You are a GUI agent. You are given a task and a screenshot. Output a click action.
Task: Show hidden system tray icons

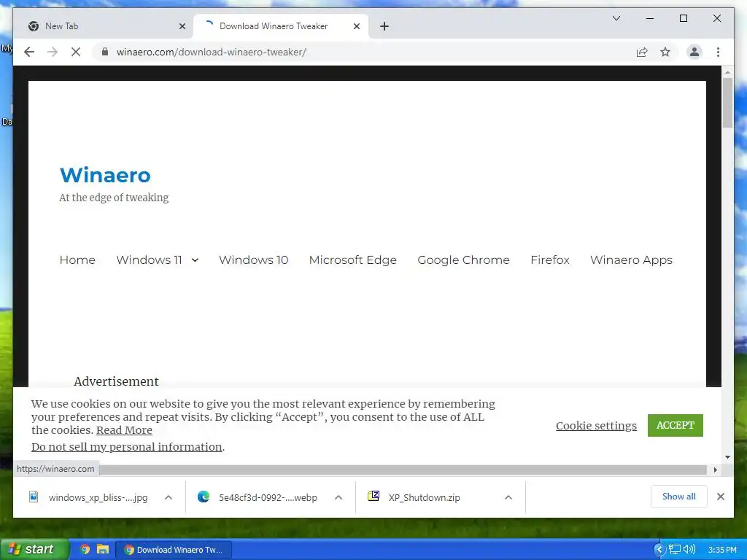pos(659,550)
